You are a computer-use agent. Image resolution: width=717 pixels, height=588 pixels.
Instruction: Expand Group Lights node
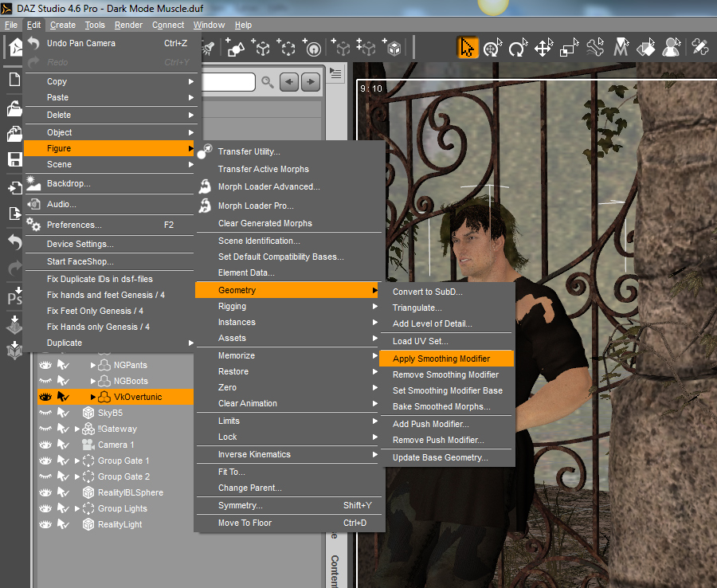[x=77, y=508]
